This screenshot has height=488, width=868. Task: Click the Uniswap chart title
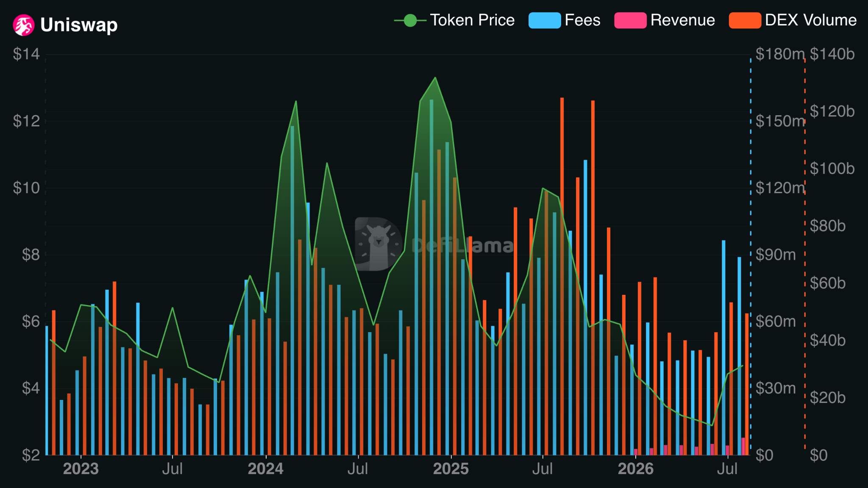tap(79, 25)
